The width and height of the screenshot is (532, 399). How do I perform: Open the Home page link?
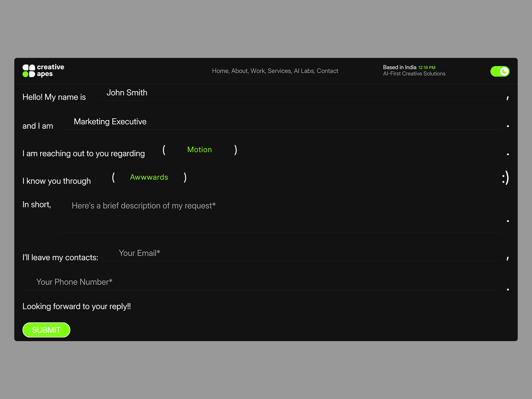tap(220, 71)
